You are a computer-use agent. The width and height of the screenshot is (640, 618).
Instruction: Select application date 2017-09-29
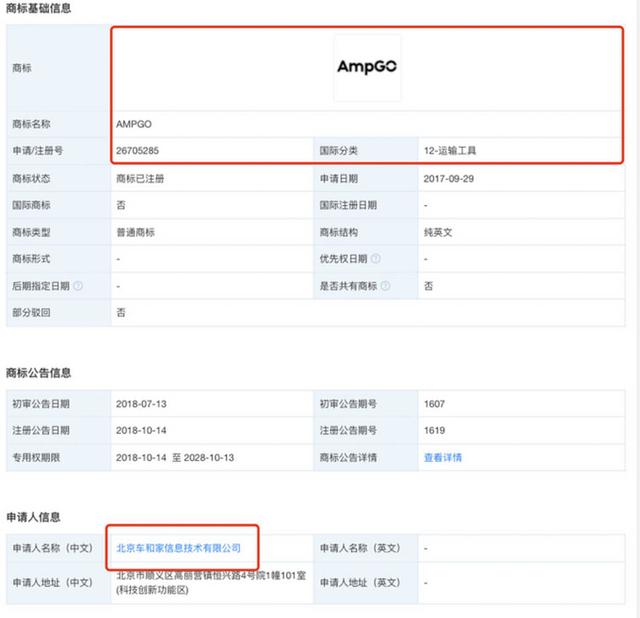point(449,178)
